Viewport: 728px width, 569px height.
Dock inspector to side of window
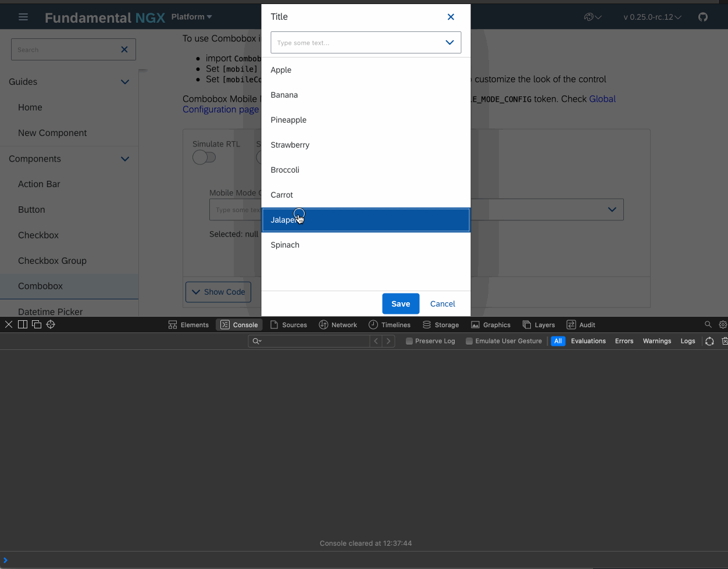pyautogui.click(x=23, y=324)
